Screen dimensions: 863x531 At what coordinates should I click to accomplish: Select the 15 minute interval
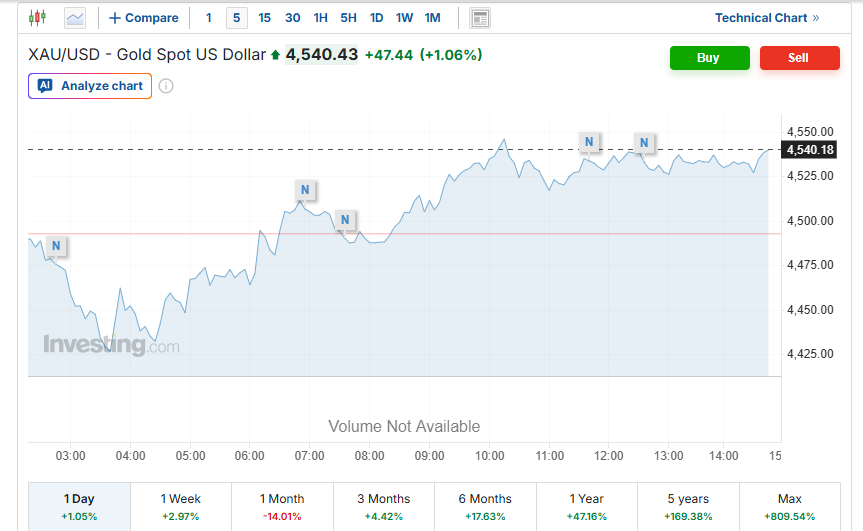(x=264, y=18)
